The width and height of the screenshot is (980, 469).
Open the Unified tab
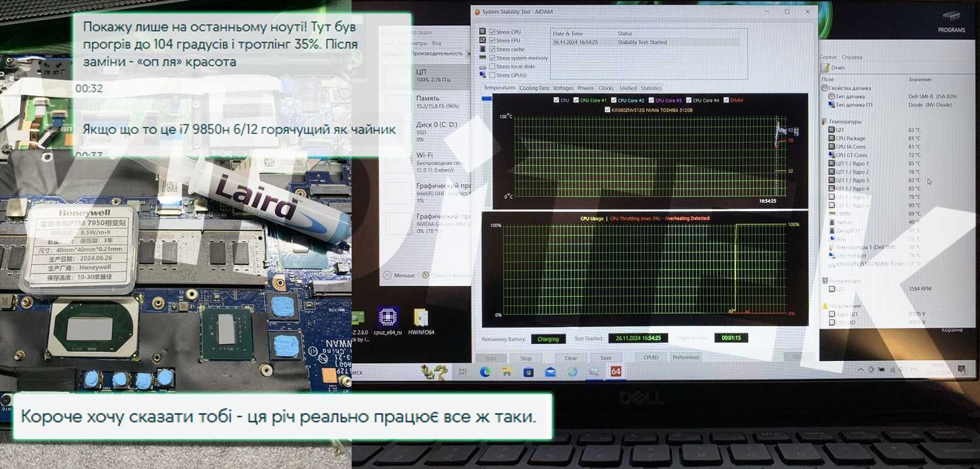click(628, 88)
